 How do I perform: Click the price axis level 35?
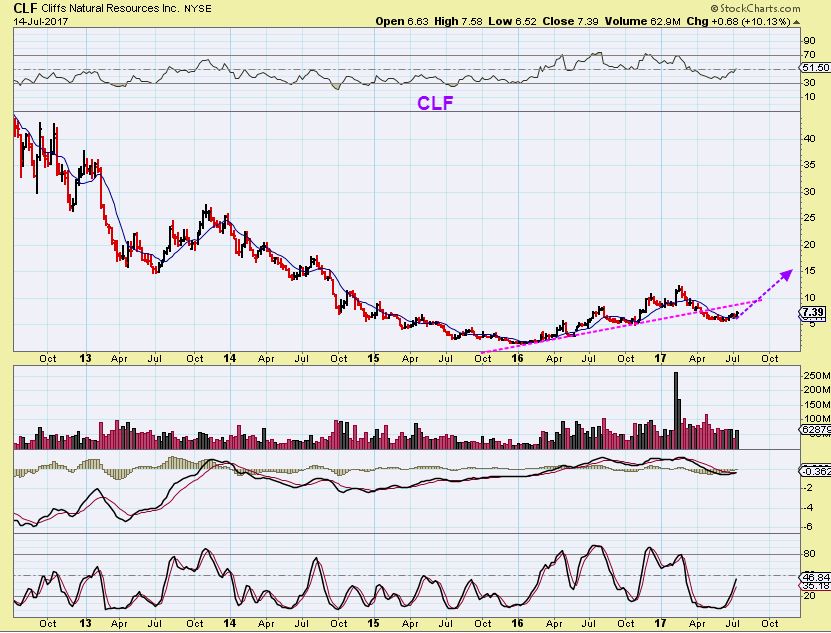click(x=809, y=165)
